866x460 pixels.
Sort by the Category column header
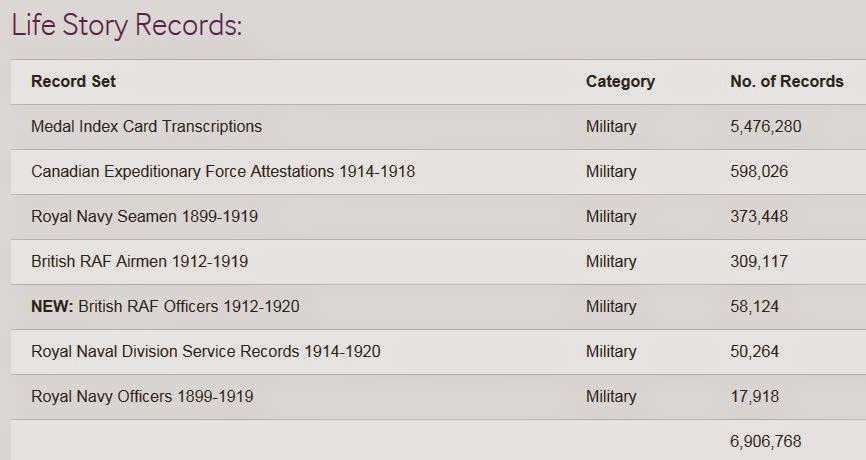point(620,82)
